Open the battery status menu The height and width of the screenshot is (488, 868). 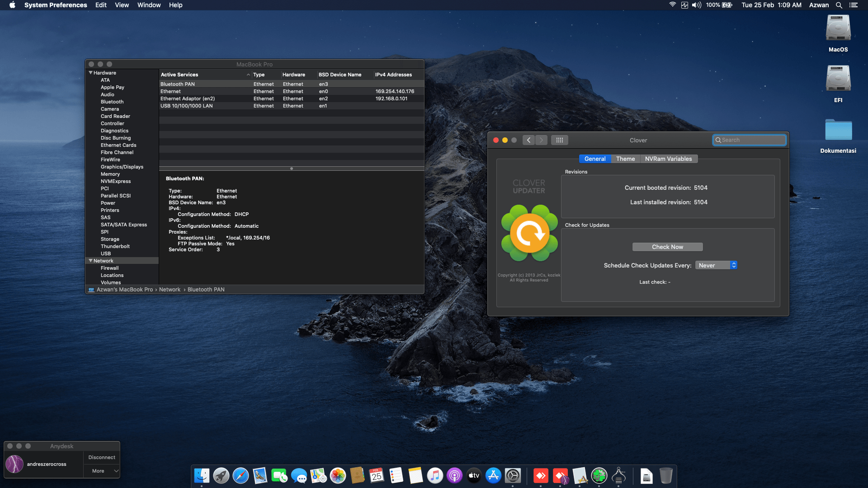tap(719, 5)
